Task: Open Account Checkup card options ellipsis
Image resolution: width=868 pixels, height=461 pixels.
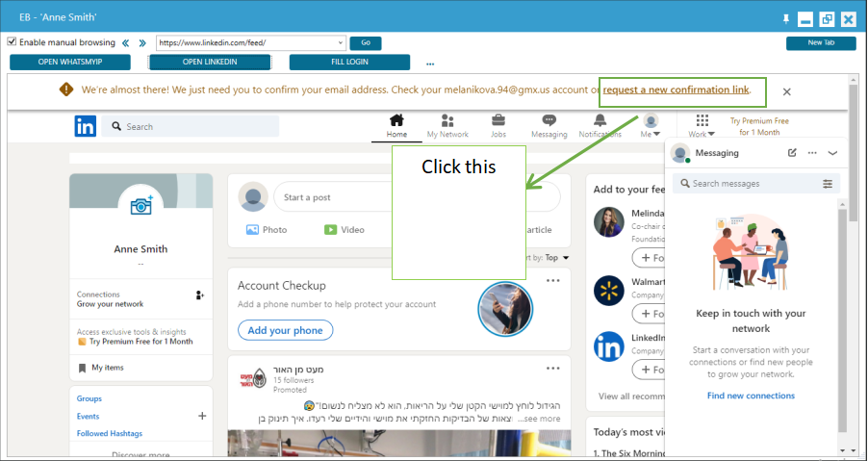Action: coord(553,281)
